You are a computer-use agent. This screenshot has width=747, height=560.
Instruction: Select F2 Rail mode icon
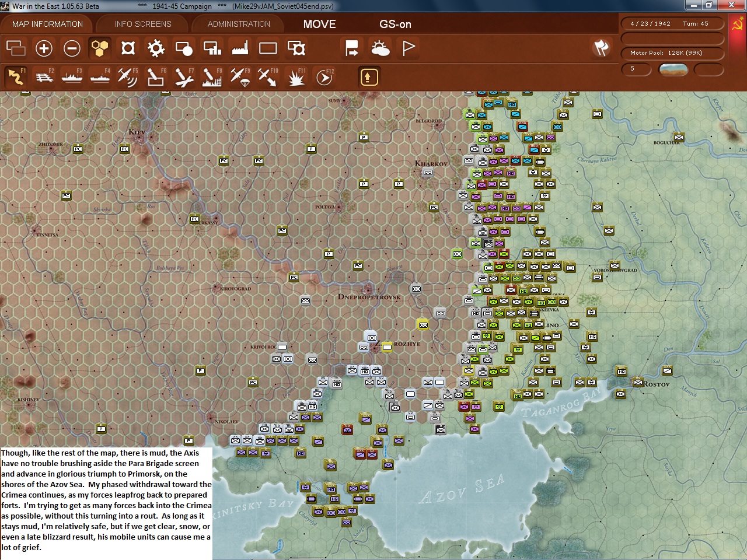point(44,76)
